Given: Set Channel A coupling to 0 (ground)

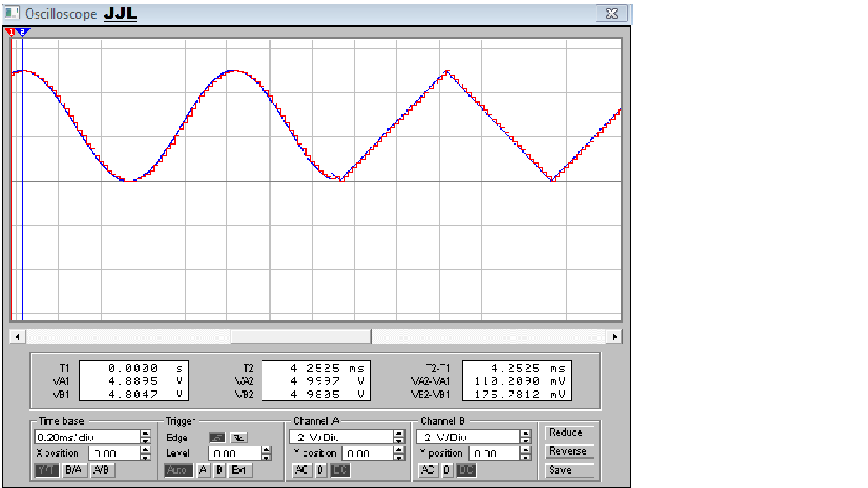Looking at the screenshot, I should (x=321, y=470).
